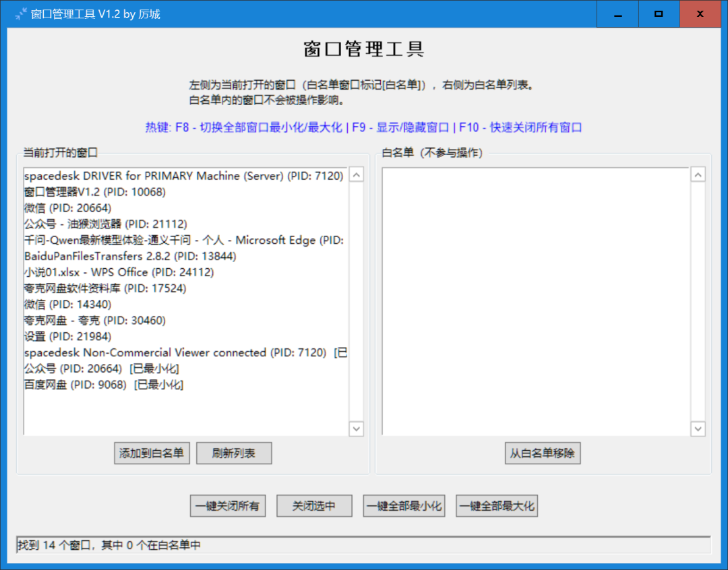
Task: Click the up arrow of the whitelist scrollbar
Action: point(698,175)
